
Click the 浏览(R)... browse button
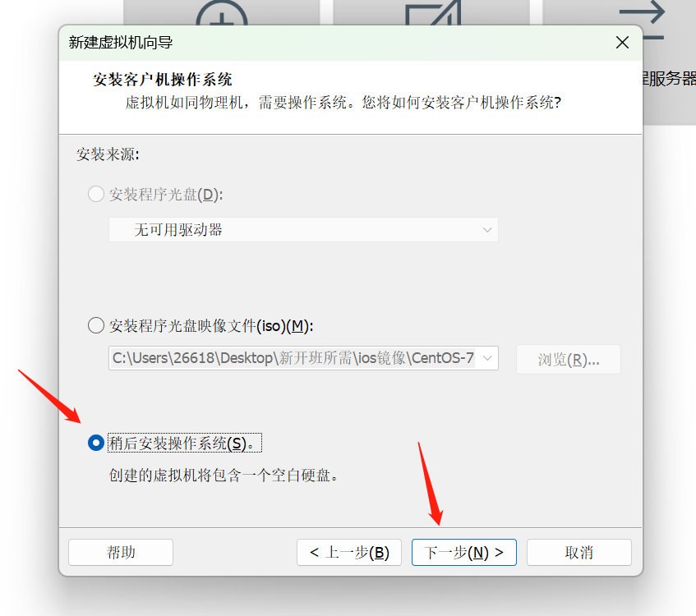tap(568, 359)
